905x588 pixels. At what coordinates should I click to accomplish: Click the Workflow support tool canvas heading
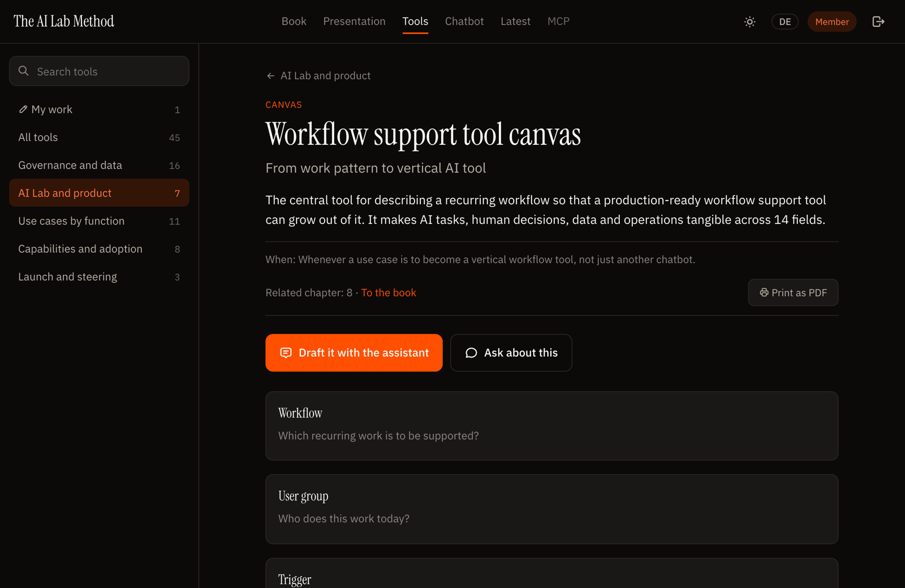coord(423,135)
